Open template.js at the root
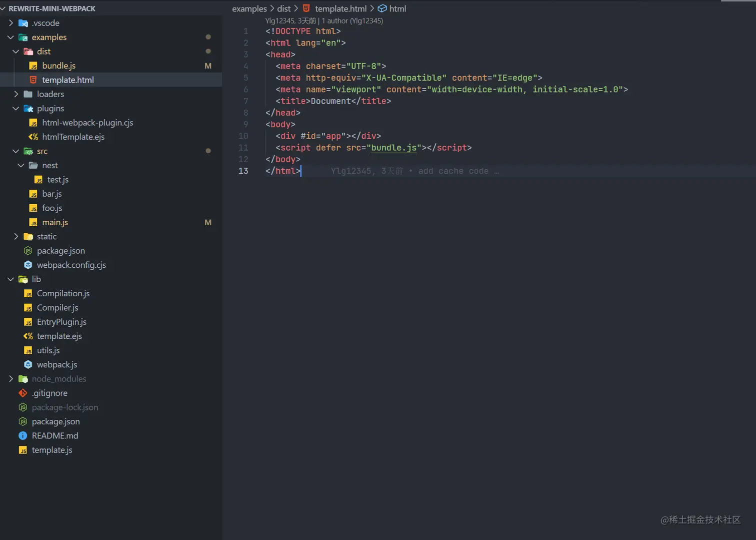The height and width of the screenshot is (540, 756). pyautogui.click(x=52, y=450)
